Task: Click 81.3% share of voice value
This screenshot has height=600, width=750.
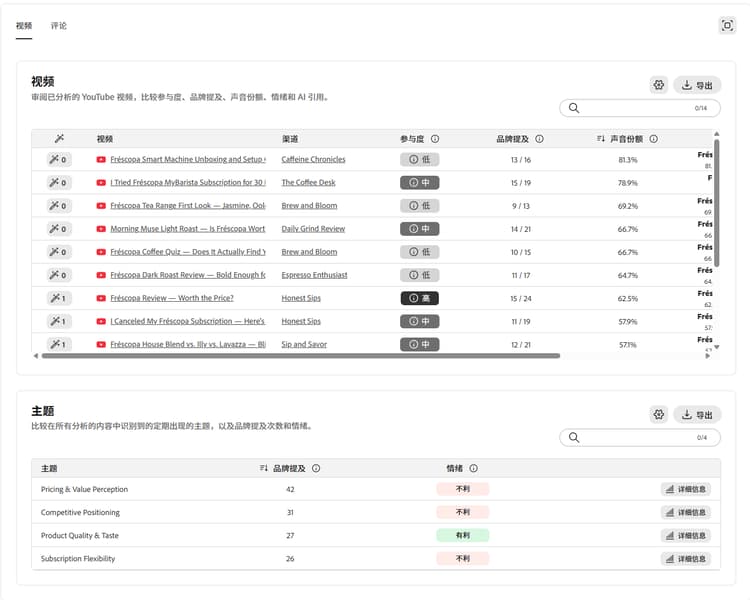Action: point(628,160)
